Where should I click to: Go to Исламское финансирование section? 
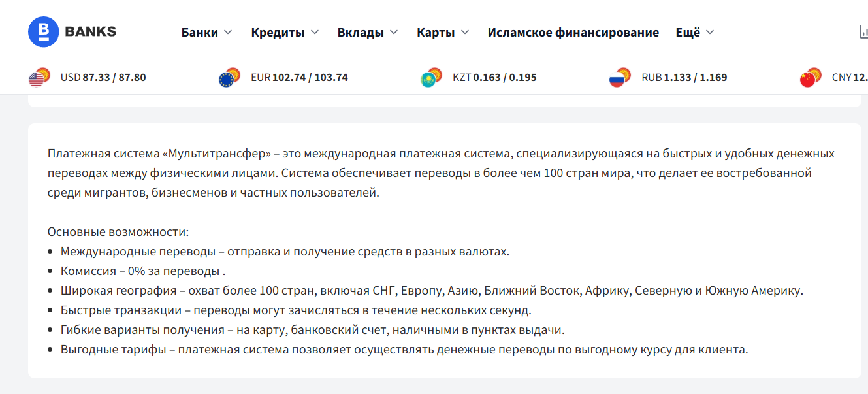click(573, 32)
